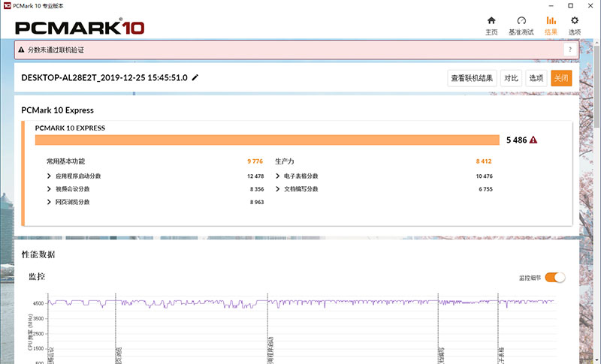Toggle the 监控细节 monitoring details switch

pos(554,278)
